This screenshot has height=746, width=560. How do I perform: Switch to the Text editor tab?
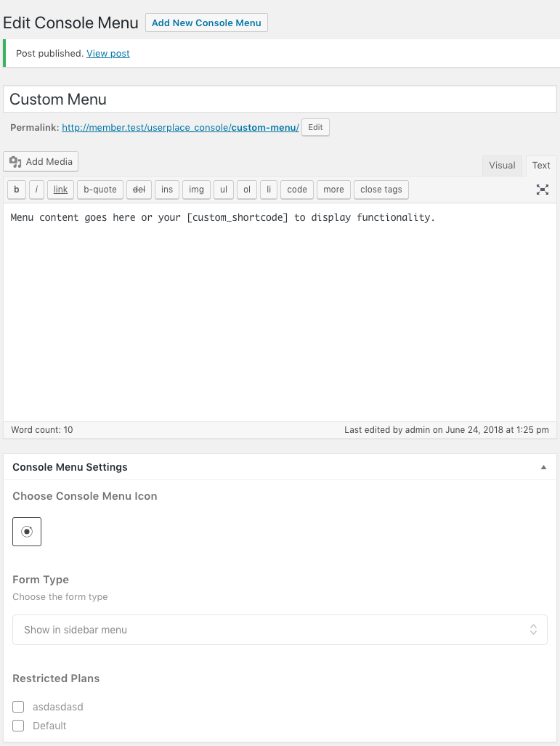541,166
